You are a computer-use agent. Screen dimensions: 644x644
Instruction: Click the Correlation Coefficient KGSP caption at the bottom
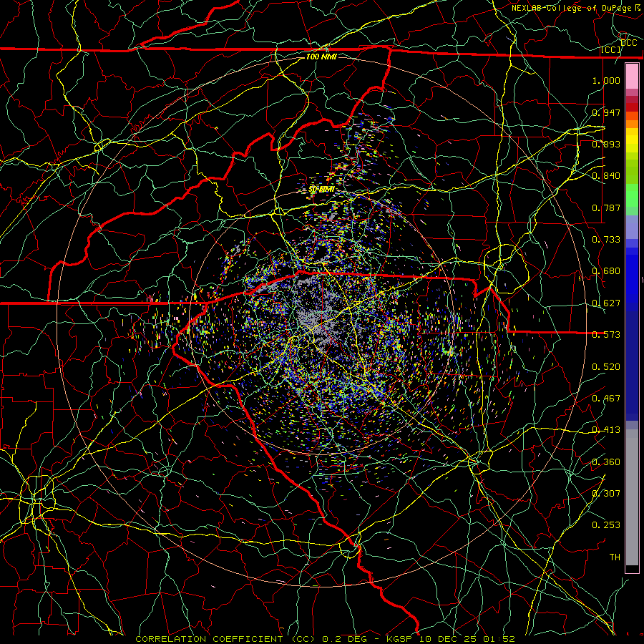coord(326,639)
